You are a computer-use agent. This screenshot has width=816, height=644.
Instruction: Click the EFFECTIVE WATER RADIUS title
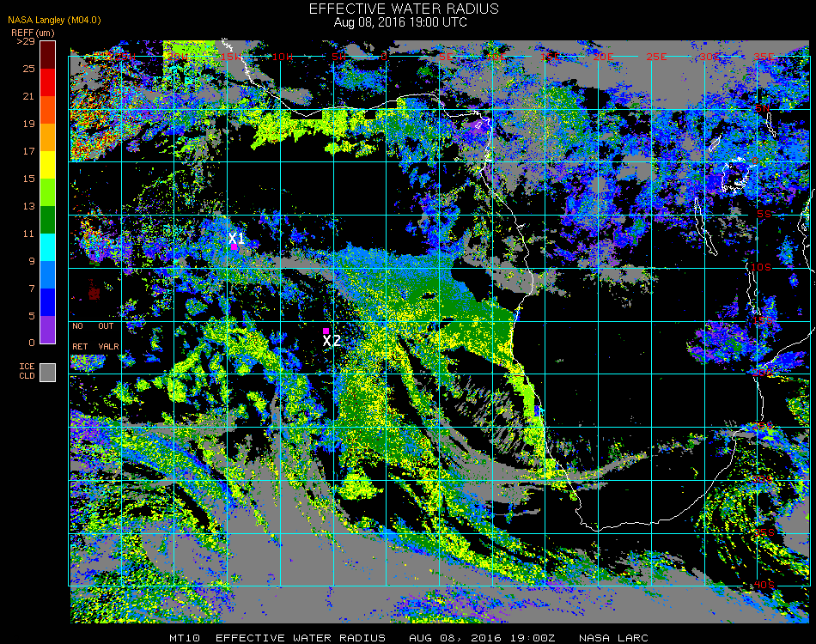point(404,9)
